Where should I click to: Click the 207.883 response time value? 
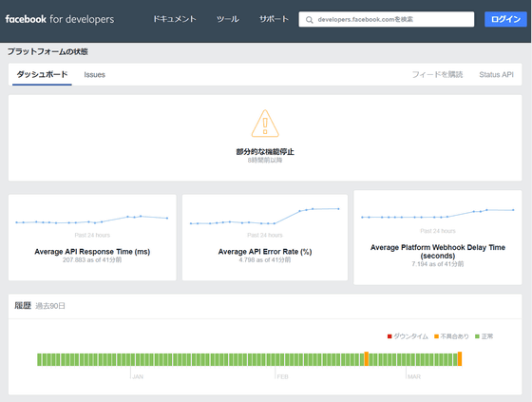(92, 260)
